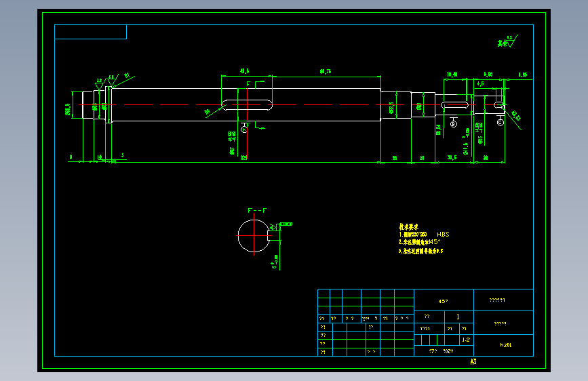This screenshot has height=381, width=588.
Task: Click the 1,05 dimension text at top right
Action: click(523, 75)
